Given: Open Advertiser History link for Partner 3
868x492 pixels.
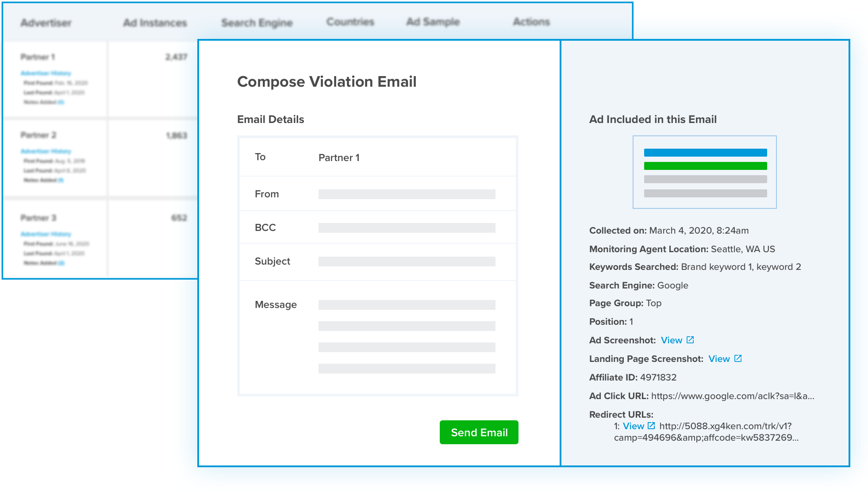Looking at the screenshot, I should pyautogui.click(x=46, y=234).
